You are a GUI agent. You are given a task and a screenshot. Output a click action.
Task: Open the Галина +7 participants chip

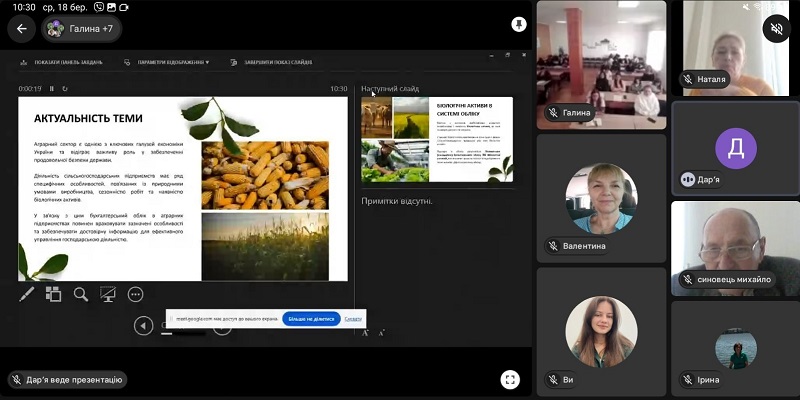pyautogui.click(x=82, y=29)
